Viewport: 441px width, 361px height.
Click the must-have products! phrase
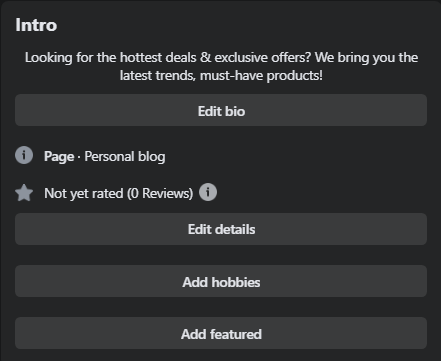(x=261, y=76)
